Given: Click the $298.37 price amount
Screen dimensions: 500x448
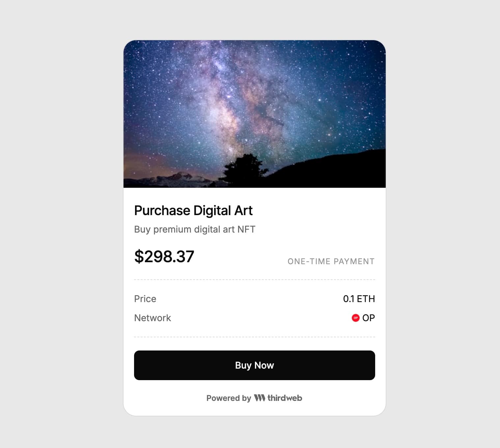Looking at the screenshot, I should pos(164,256).
